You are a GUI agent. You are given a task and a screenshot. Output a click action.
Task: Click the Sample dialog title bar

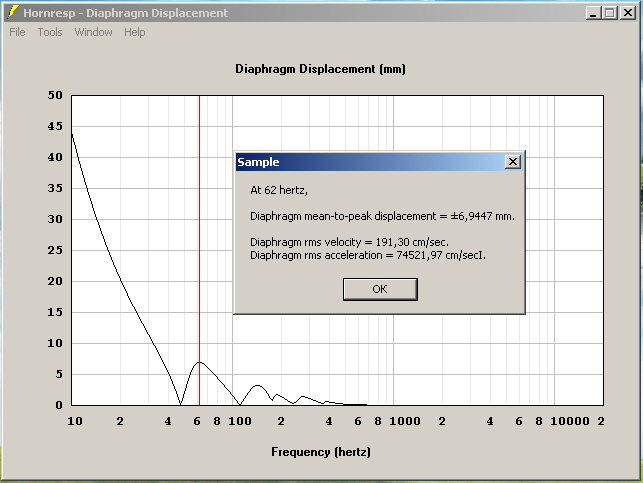tap(380, 162)
